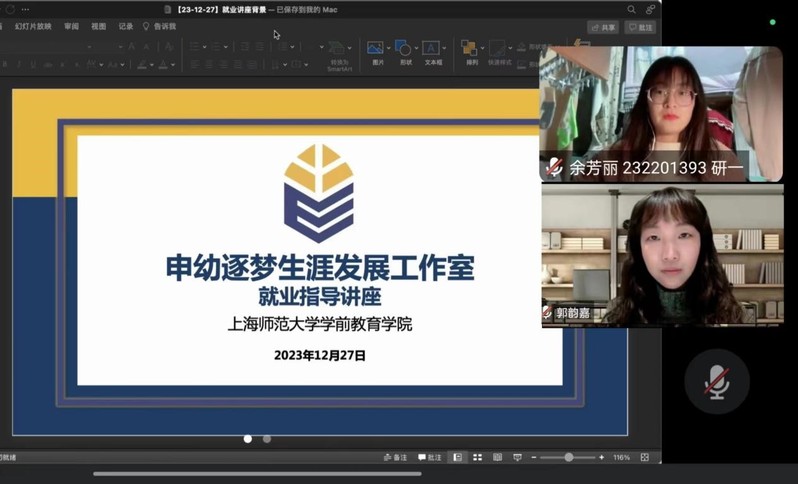Screen dimensions: 798x484
Task: Expand the 形状 shapes dropdown arrow
Action: [415, 48]
